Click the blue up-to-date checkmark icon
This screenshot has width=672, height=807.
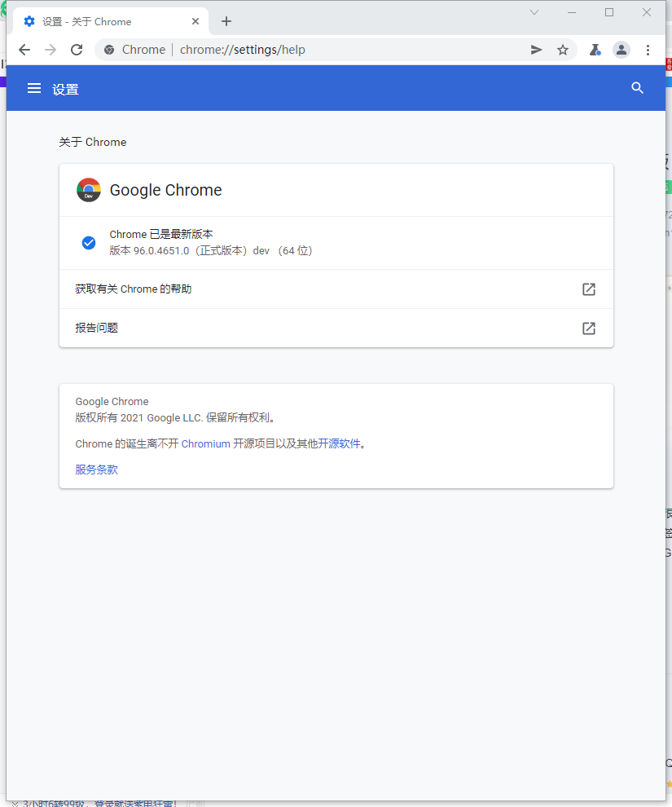pyautogui.click(x=89, y=242)
